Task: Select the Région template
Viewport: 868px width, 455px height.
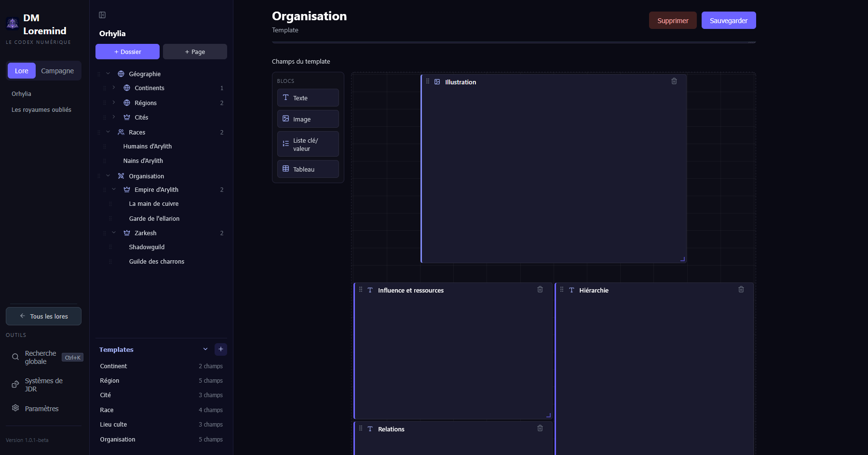Action: (x=161, y=381)
